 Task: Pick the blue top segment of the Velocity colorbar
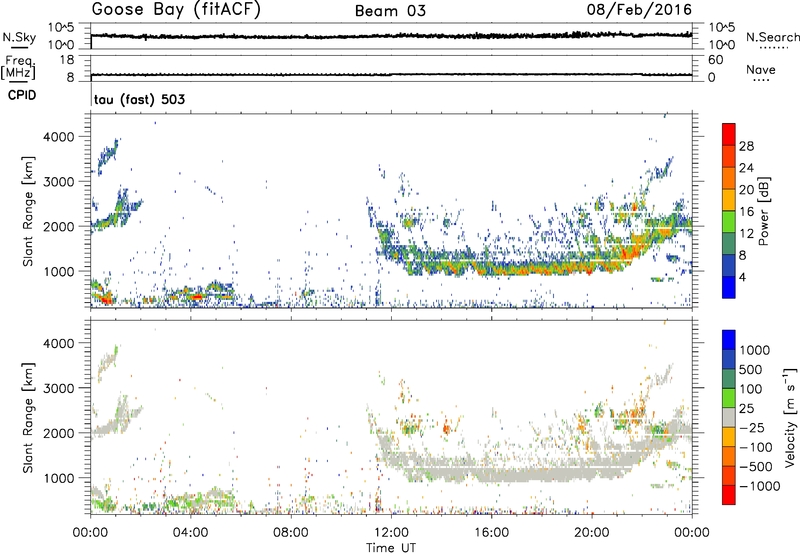point(729,340)
